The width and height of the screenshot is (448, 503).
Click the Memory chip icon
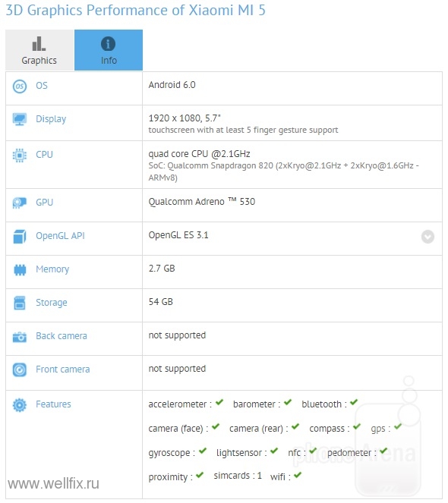(x=20, y=270)
